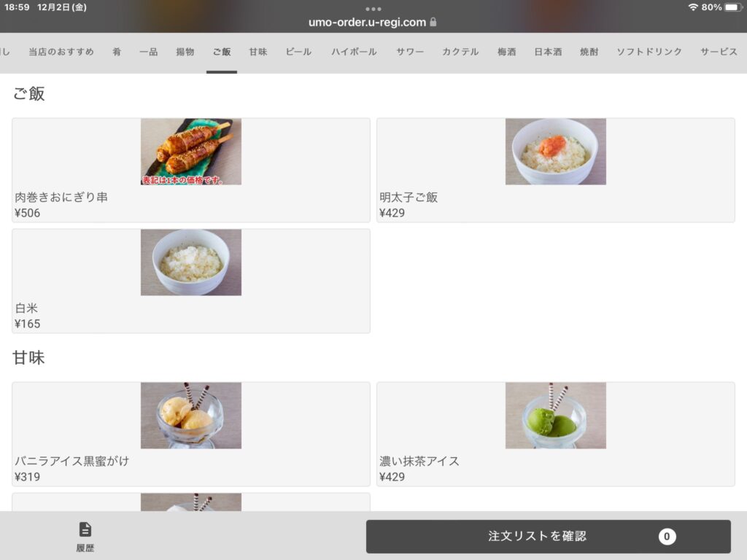Viewport: 747px width, 560px height.
Task: Click the 肉巻きおにぎり串 item name
Action: 61,197
